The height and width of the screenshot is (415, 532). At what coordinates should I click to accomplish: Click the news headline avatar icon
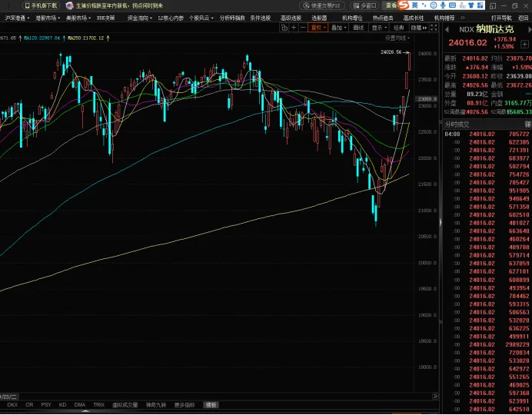[x=69, y=5]
